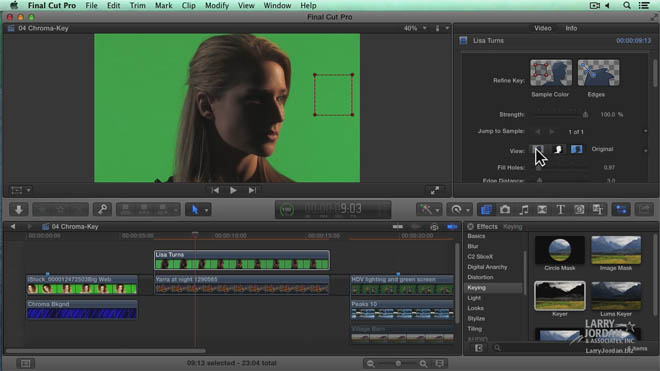The width and height of the screenshot is (660, 371).
Task: Open the Modify menu
Action: tap(217, 5)
